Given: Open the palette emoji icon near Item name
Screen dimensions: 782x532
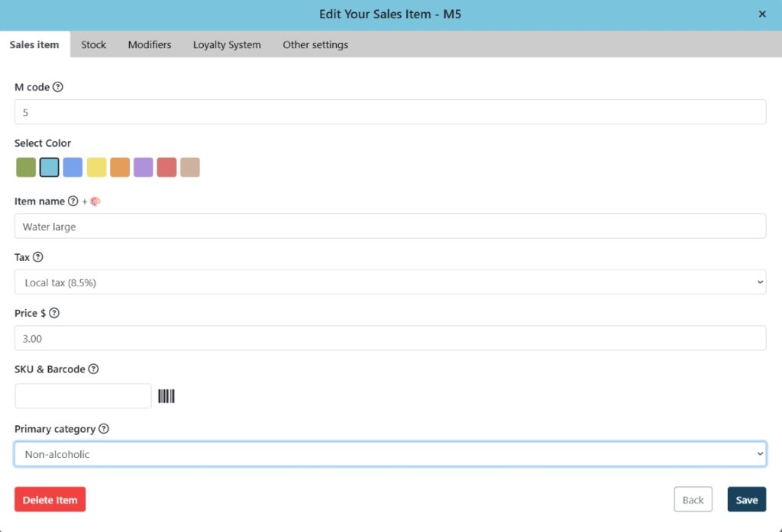Looking at the screenshot, I should point(95,202).
